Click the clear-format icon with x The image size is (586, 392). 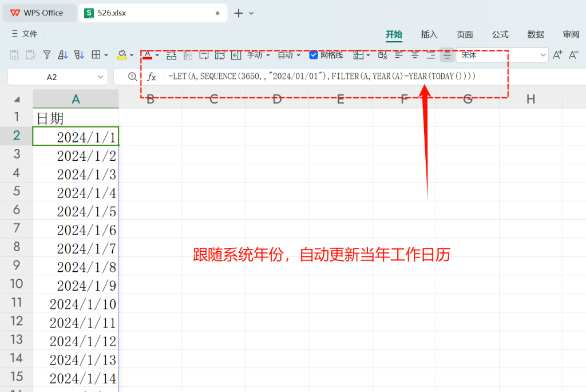[x=382, y=55]
